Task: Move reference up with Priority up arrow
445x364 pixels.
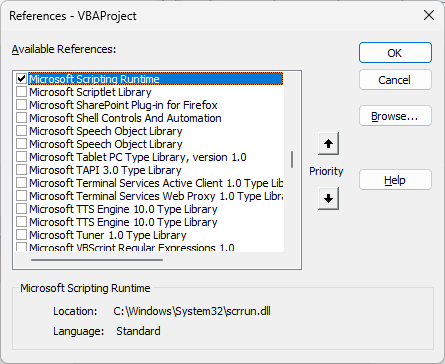Action: (328, 144)
